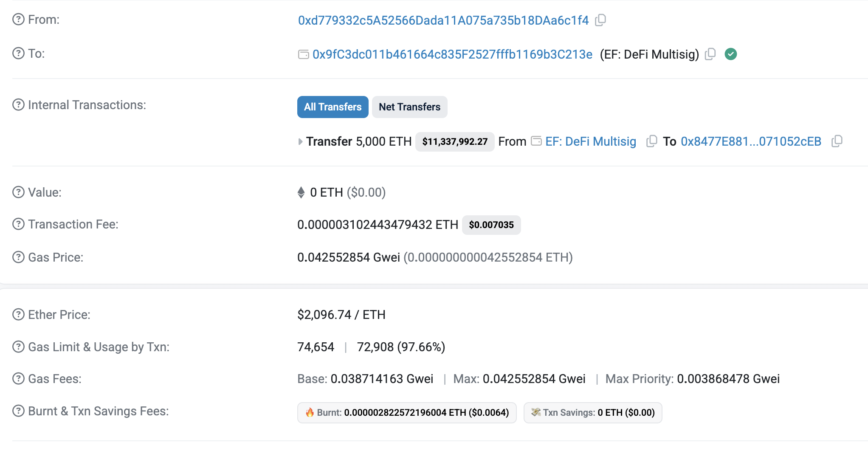Open the recipient link 0x8477E881...071052cEB
Viewport: 868px width, 451px height.
coord(751,141)
